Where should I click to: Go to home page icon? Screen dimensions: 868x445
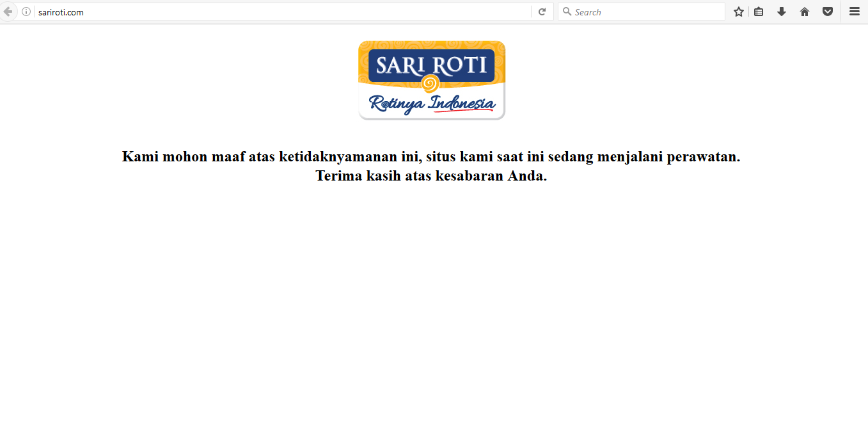point(805,12)
